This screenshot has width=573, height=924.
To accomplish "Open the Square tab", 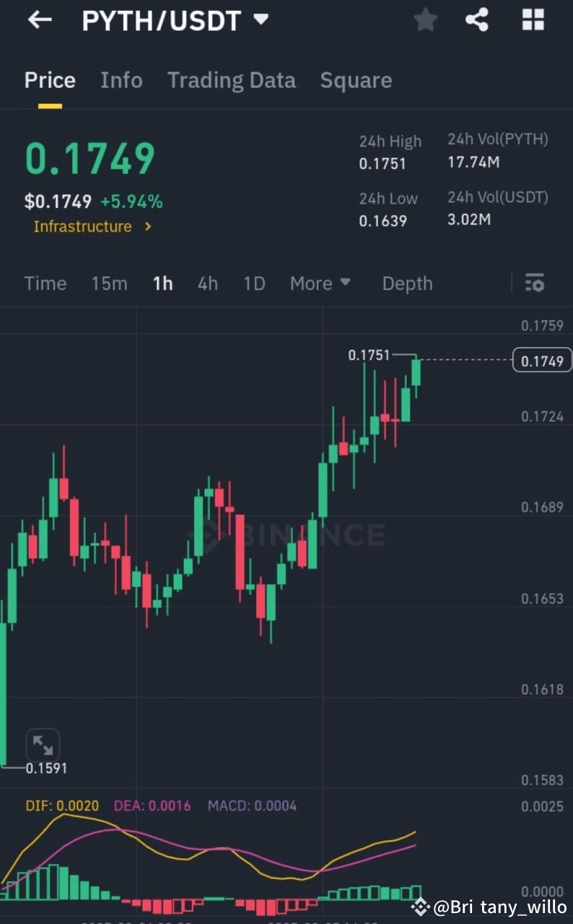I will tap(356, 80).
